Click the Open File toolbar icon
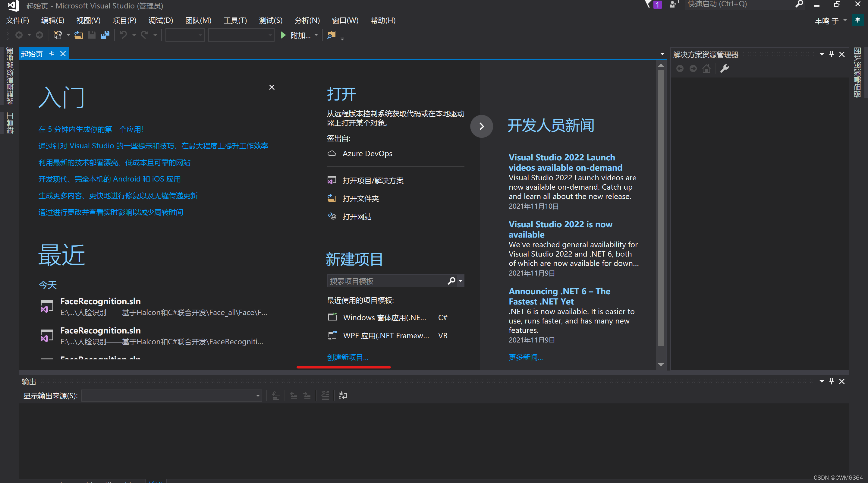Screen dimensions: 868x483 click(x=78, y=35)
